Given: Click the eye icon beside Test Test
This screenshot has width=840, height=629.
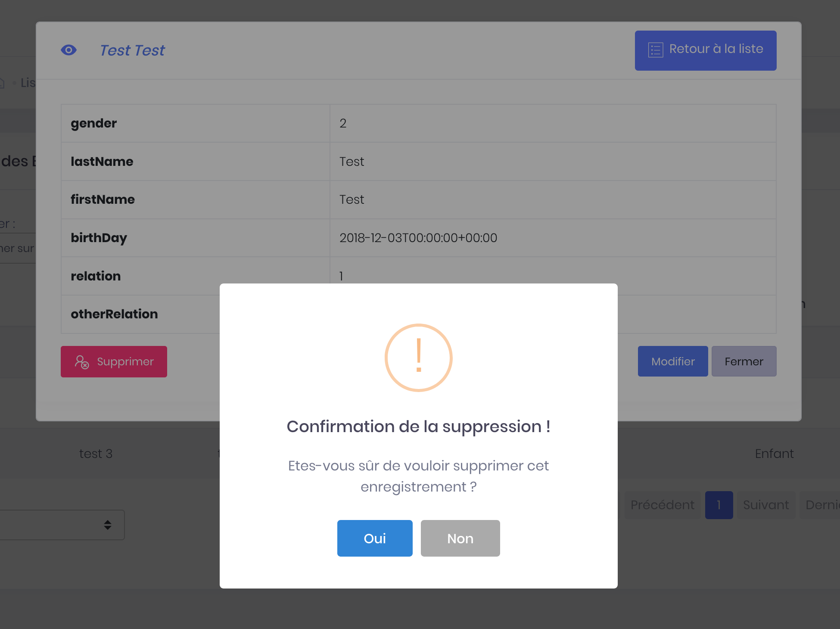Looking at the screenshot, I should 68,50.
